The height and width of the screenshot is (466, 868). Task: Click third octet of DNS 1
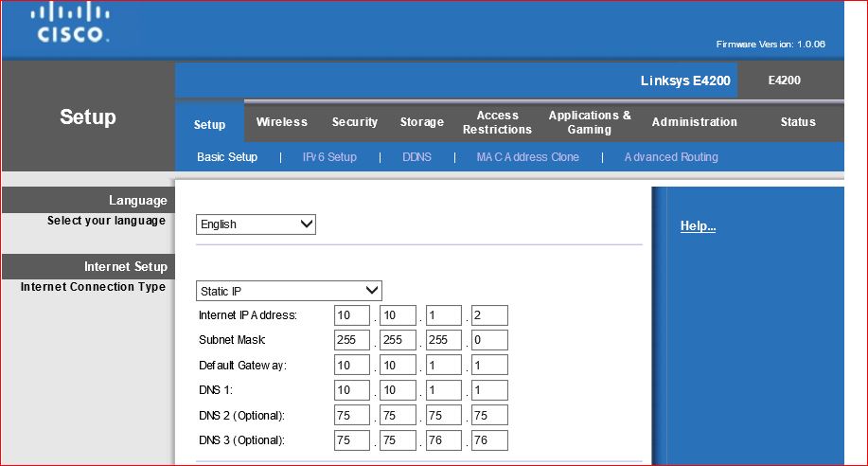443,390
